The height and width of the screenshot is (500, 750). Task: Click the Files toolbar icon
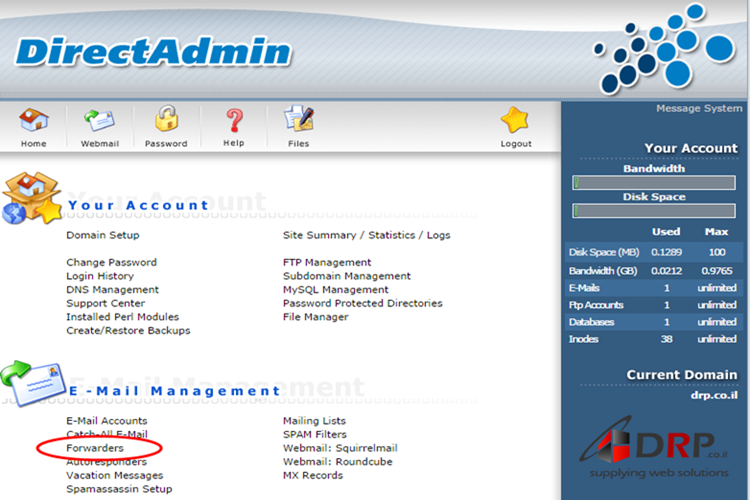(x=298, y=121)
